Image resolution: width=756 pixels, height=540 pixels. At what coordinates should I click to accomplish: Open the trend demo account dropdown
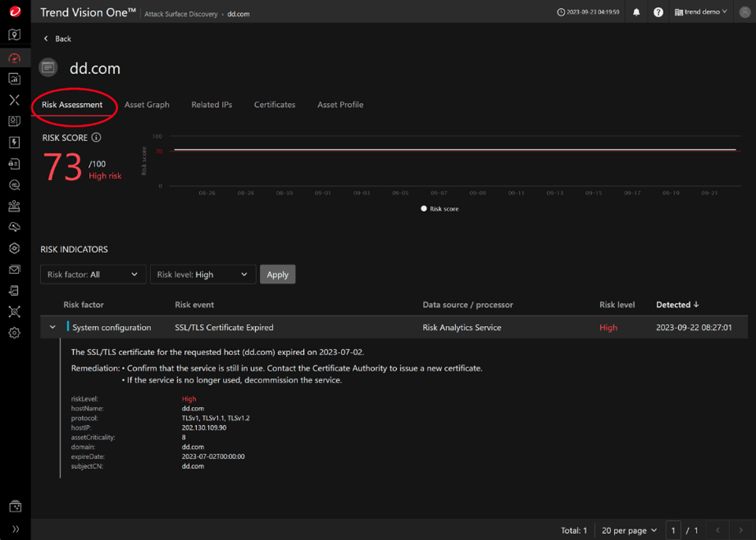[x=701, y=12]
